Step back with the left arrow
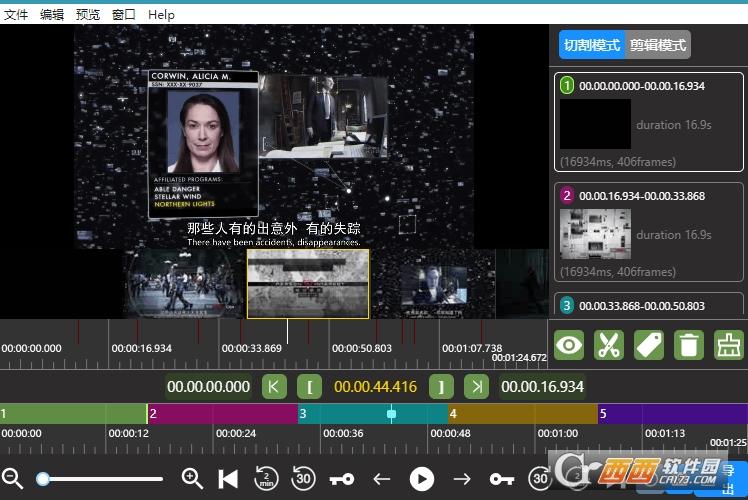Image resolution: width=748 pixels, height=500 pixels. (382, 479)
